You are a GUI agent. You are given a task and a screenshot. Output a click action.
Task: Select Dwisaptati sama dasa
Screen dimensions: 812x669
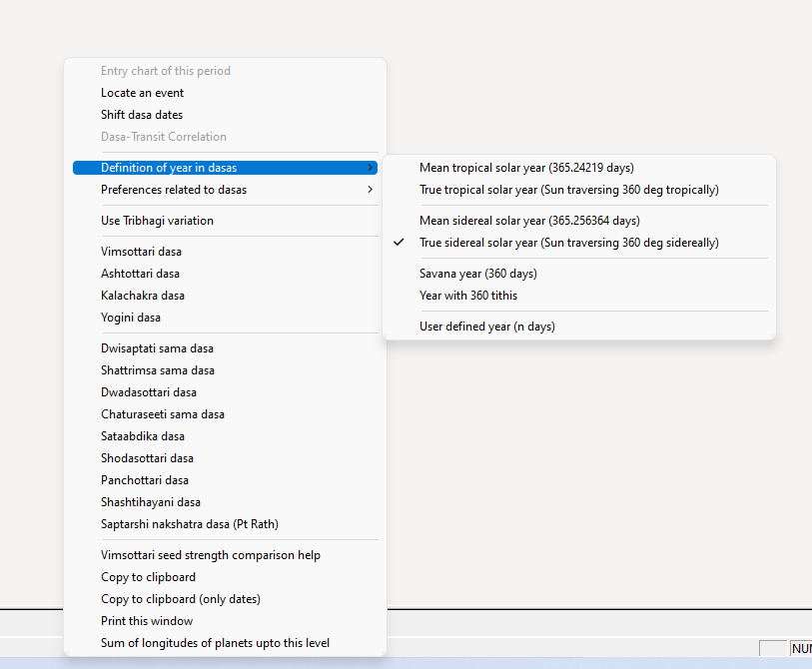click(x=226, y=348)
